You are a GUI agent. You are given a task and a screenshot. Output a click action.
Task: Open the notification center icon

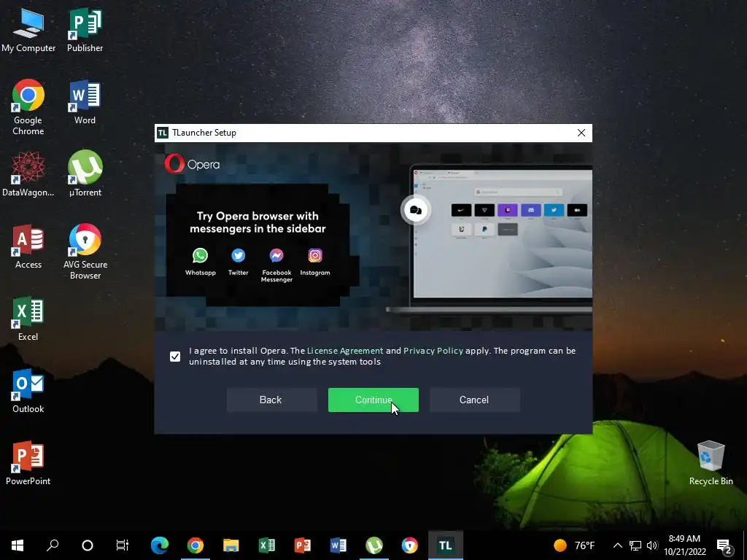724,546
